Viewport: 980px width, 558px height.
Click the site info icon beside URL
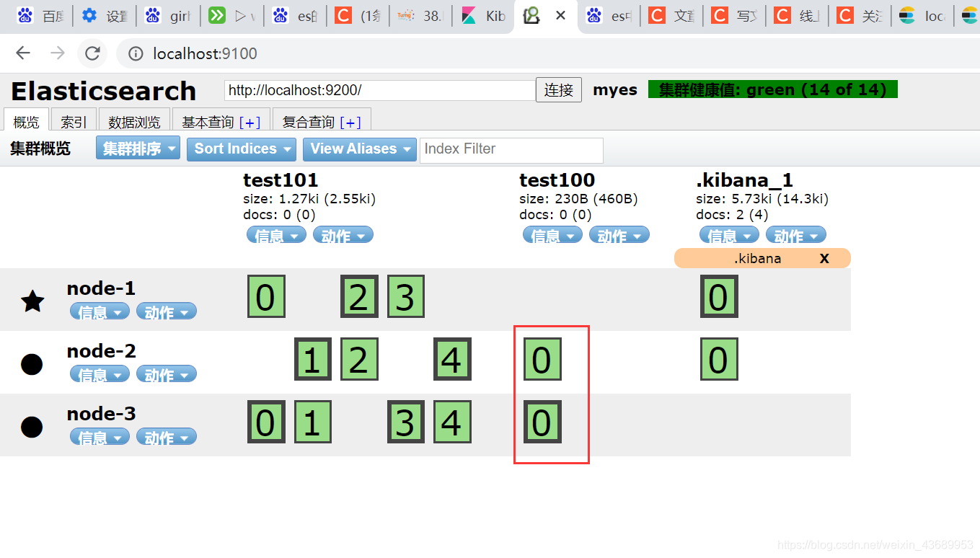[x=135, y=53]
